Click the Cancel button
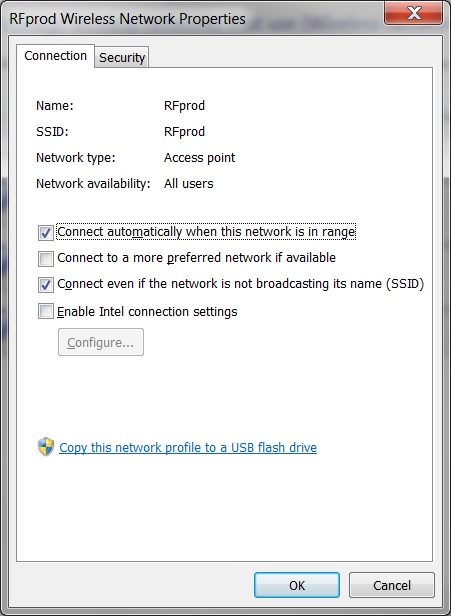The width and height of the screenshot is (451, 616). click(392, 585)
